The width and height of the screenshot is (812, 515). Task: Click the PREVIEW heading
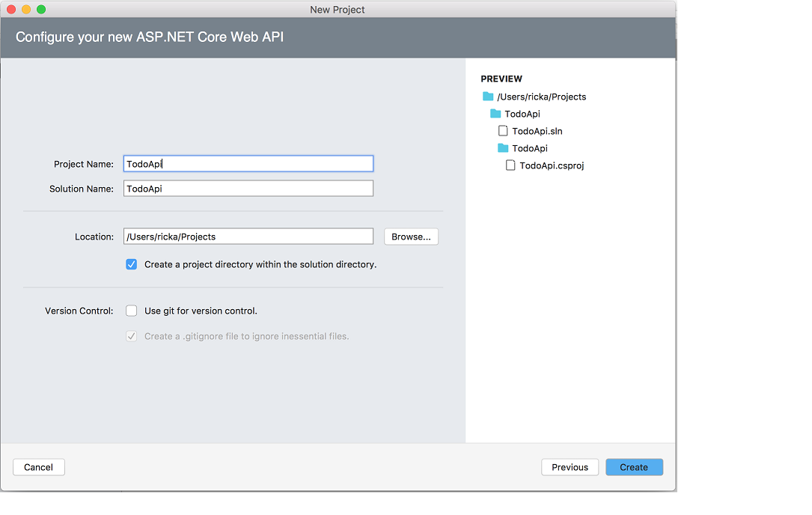coord(501,79)
